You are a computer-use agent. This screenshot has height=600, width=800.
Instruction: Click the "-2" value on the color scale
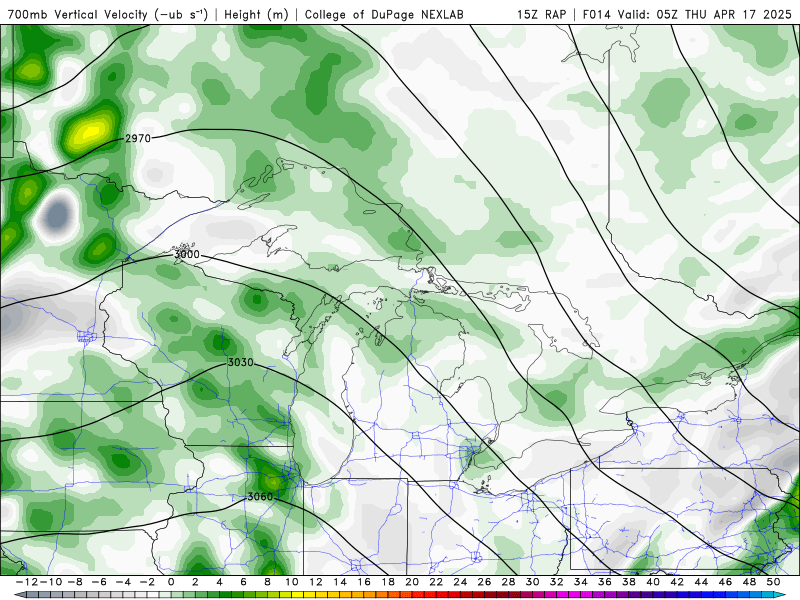[x=147, y=582]
